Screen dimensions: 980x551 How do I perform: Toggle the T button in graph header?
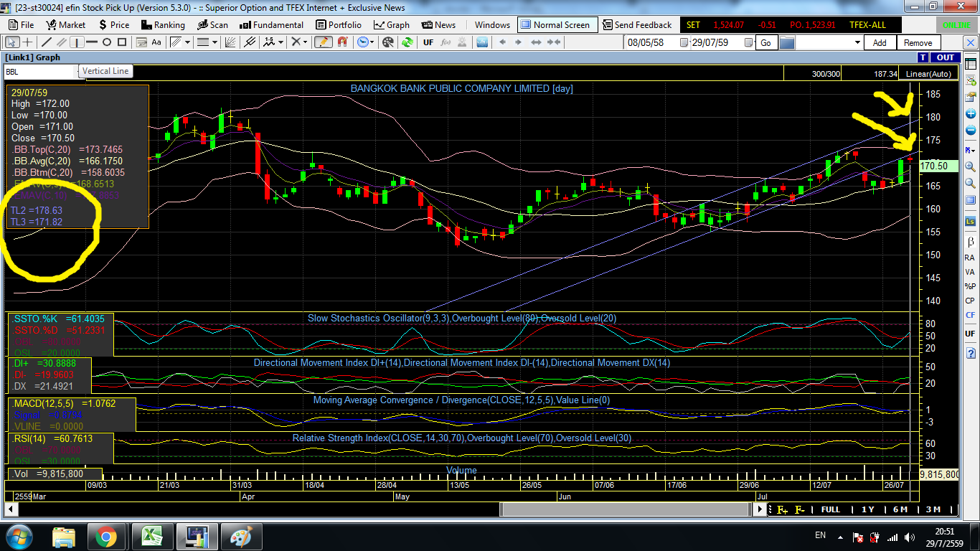924,57
